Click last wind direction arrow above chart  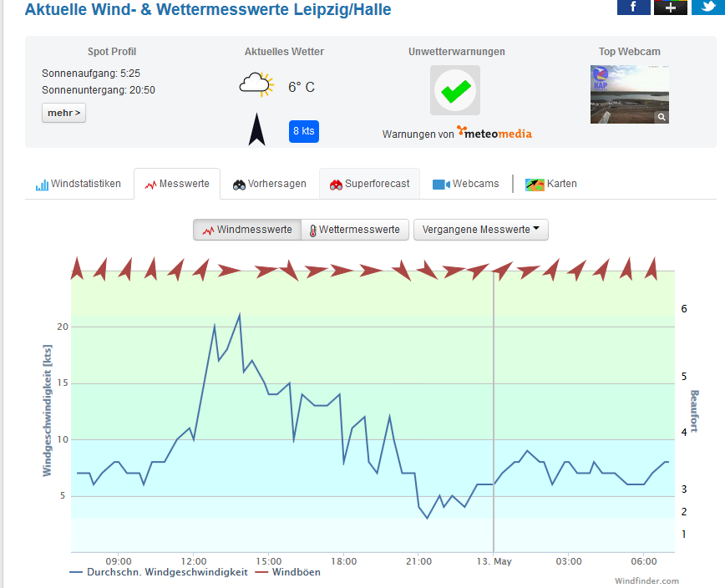point(651,269)
